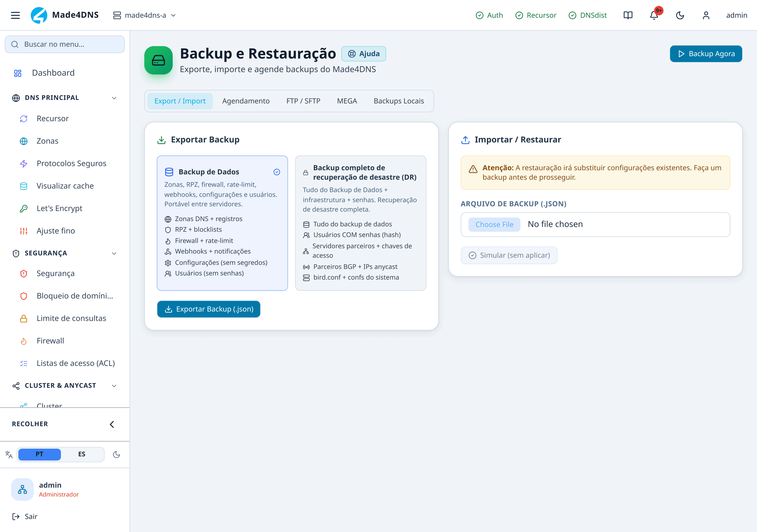Collapse the CLUSTER & ANYCAST section

pos(65,386)
